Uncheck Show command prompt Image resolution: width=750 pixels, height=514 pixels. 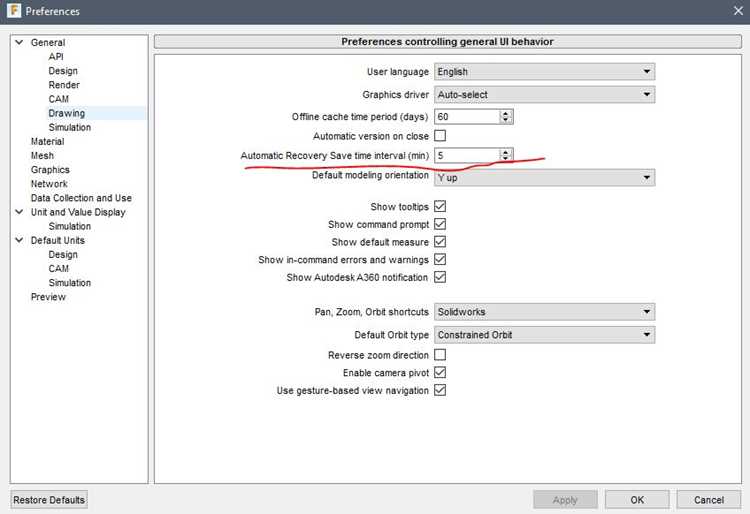[x=440, y=224]
